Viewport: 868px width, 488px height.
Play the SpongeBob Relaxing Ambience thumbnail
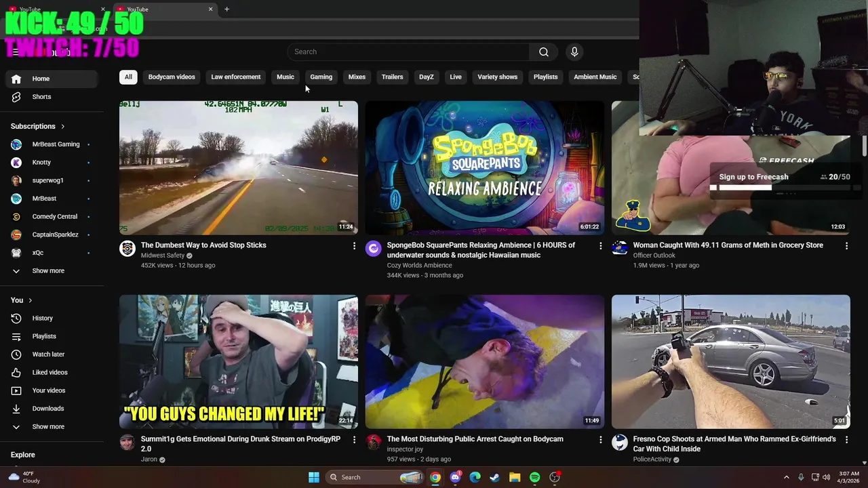click(485, 167)
